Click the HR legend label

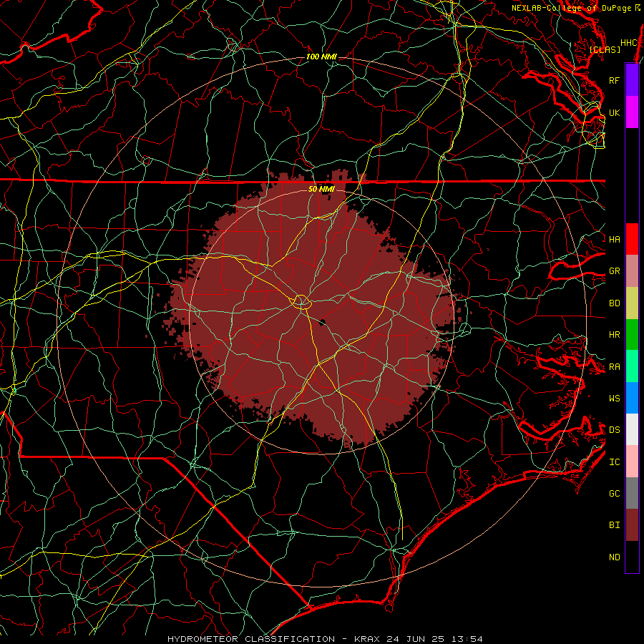(x=615, y=335)
